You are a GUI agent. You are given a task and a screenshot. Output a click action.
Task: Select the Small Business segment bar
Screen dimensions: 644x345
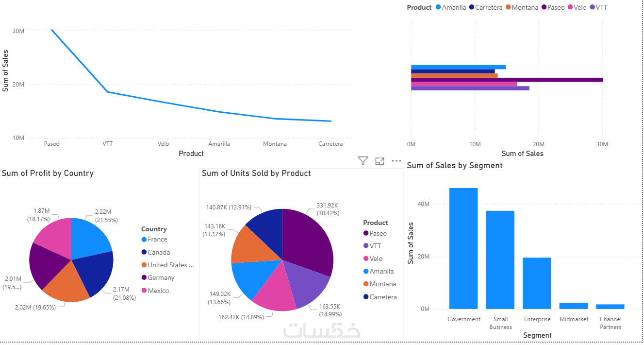tap(500, 259)
